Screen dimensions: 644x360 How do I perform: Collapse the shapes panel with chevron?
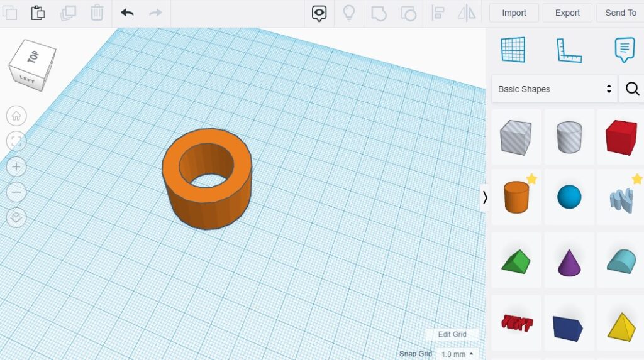[x=485, y=198]
